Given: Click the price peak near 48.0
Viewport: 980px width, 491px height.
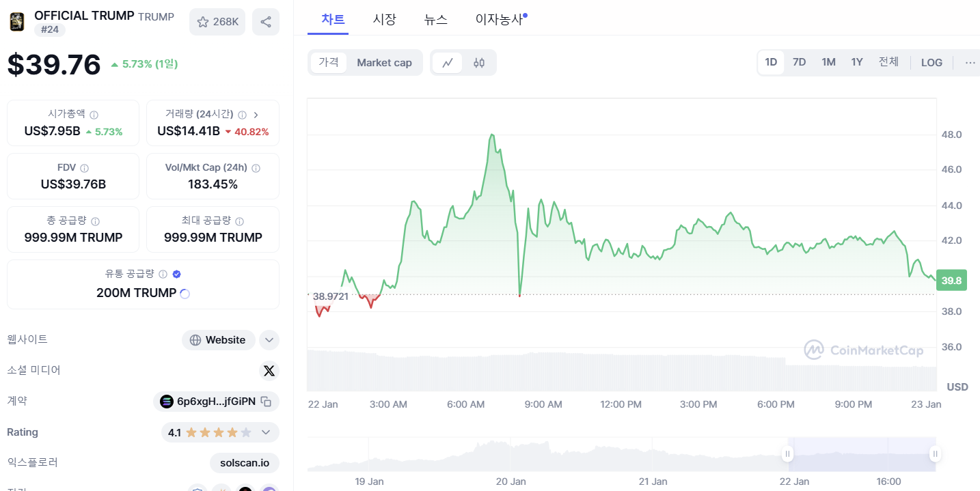Looking at the screenshot, I should [492, 135].
